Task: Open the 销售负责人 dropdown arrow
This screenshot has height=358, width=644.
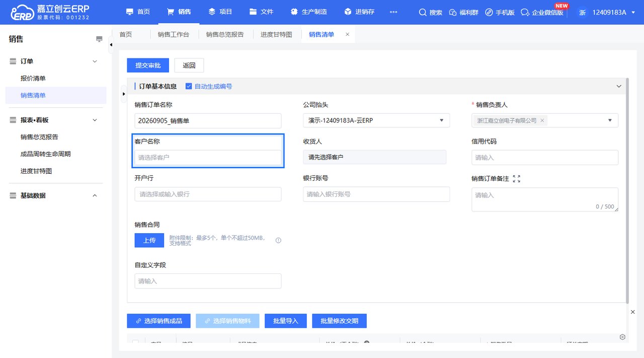Action: pos(610,120)
